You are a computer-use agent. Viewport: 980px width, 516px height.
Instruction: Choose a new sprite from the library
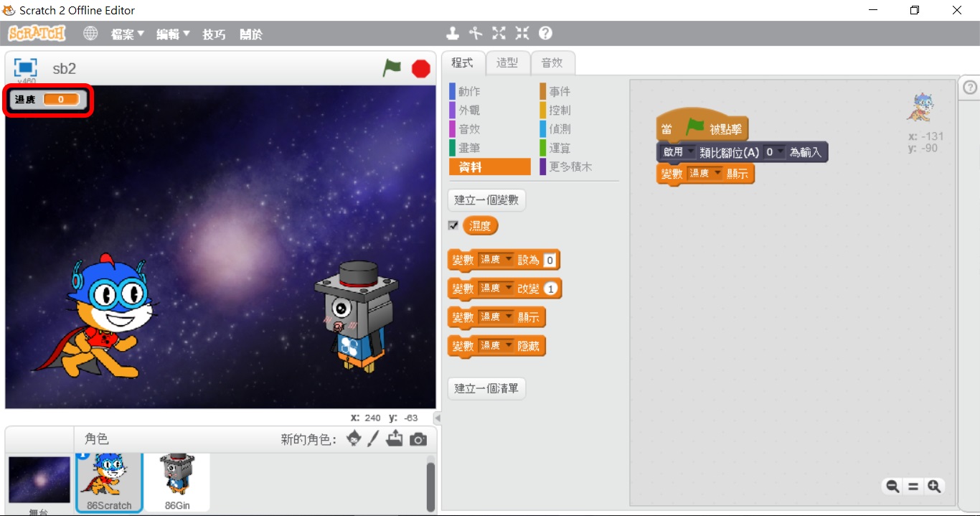coord(354,438)
